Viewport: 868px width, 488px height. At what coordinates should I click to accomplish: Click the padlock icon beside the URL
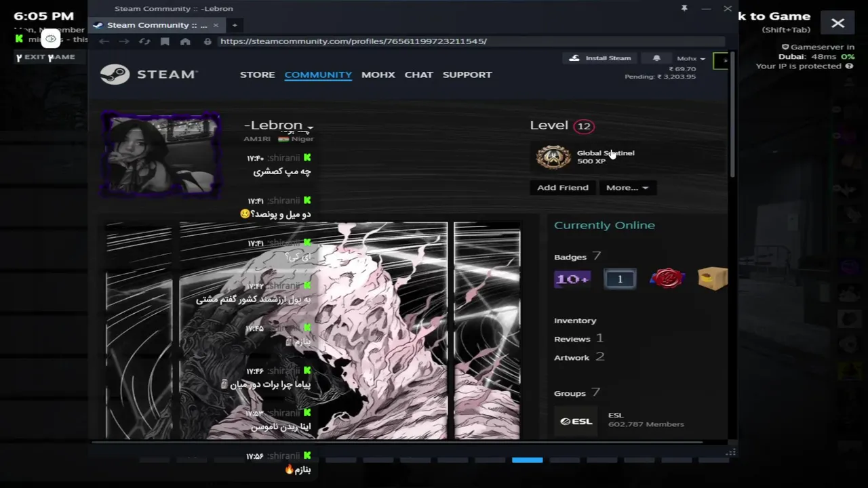click(208, 41)
